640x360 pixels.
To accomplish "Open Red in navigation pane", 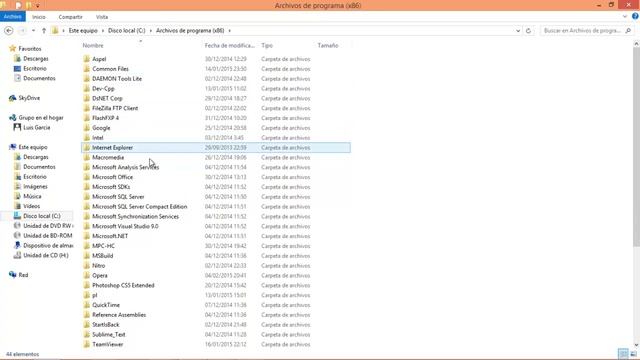I will tap(23, 275).
